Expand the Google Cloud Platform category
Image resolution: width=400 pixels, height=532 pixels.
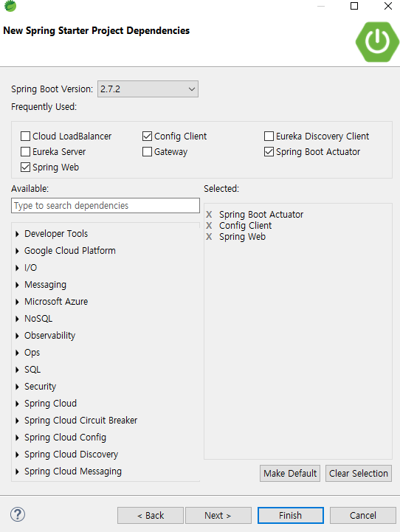pyautogui.click(x=17, y=251)
